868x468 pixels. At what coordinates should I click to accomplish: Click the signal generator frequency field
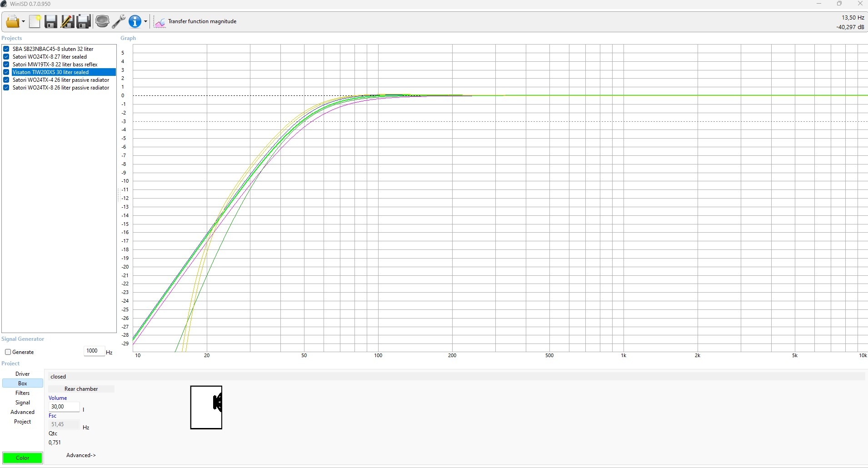click(x=94, y=351)
